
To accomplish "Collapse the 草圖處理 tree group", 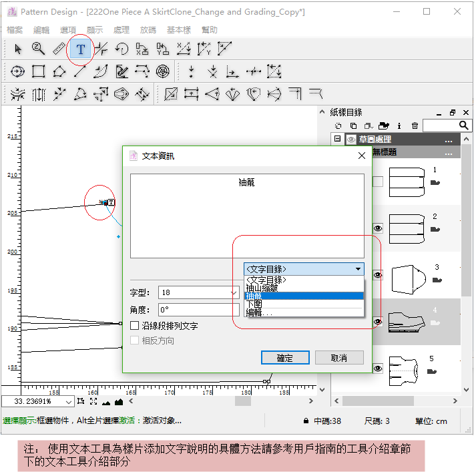I will 337,140.
